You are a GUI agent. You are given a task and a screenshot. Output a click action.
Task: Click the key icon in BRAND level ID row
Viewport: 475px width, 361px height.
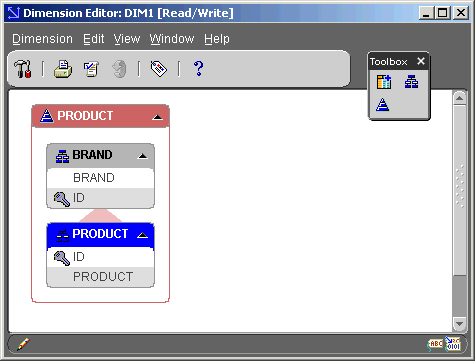(62, 198)
